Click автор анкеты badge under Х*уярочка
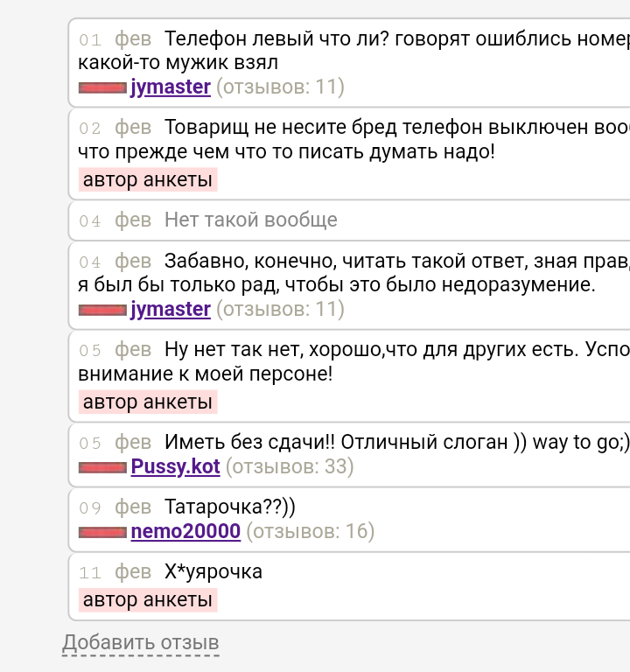 148,600
